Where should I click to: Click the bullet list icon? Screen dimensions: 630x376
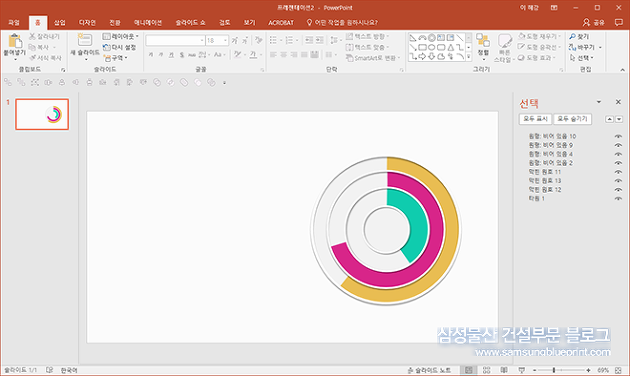click(273, 40)
